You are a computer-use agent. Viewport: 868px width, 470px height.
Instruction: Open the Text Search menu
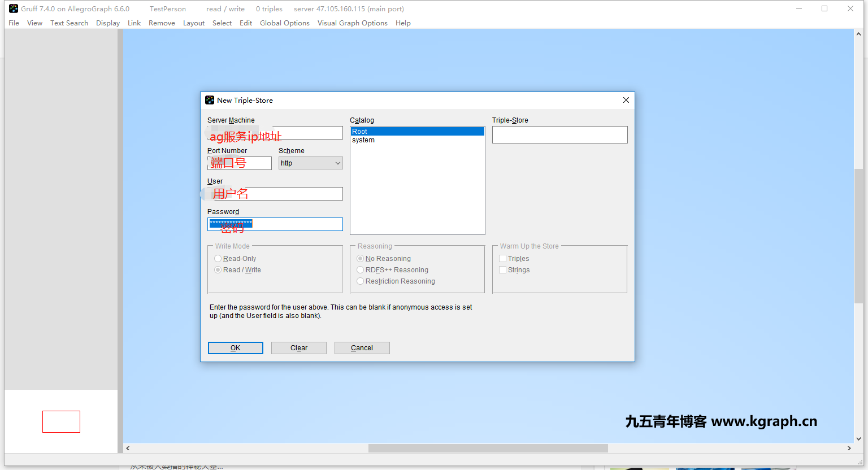click(x=69, y=23)
